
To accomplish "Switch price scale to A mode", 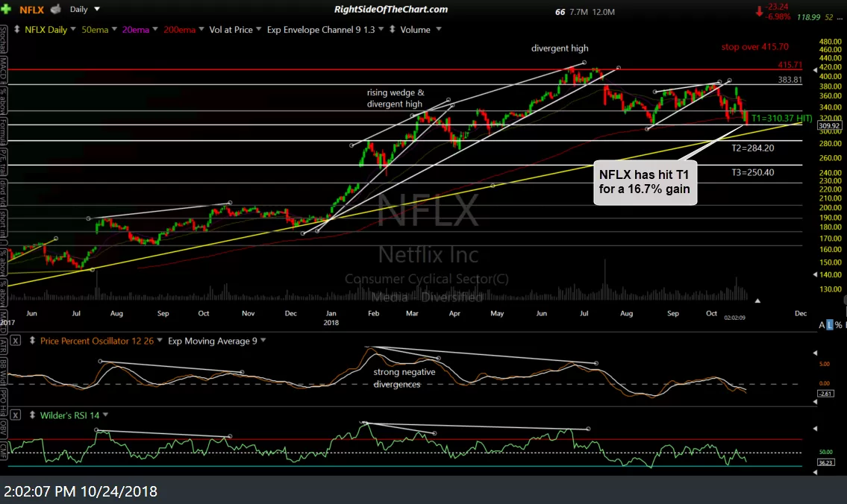I will pyautogui.click(x=822, y=325).
